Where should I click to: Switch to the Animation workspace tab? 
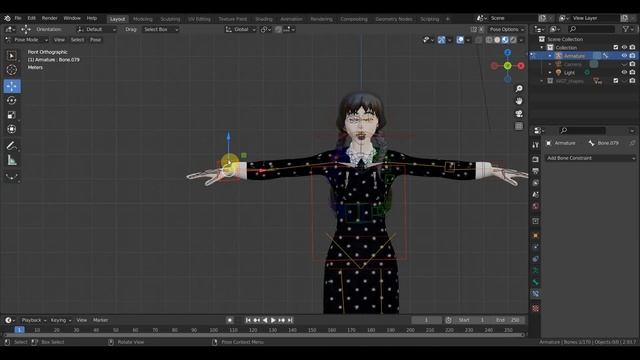pos(291,19)
